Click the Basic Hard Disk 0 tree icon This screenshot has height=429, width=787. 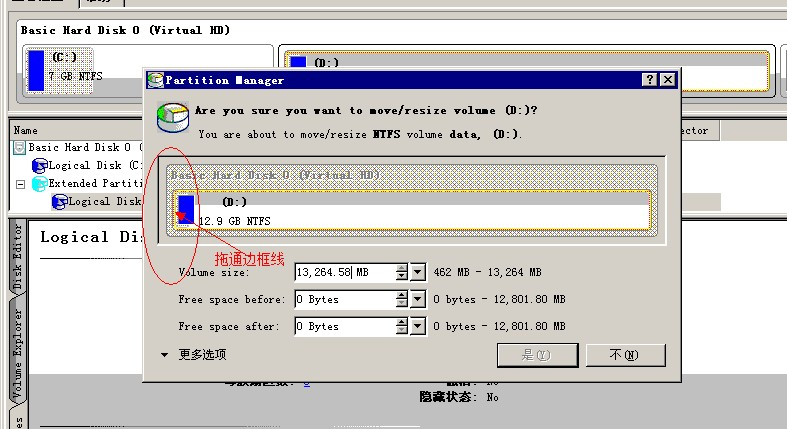coord(20,148)
